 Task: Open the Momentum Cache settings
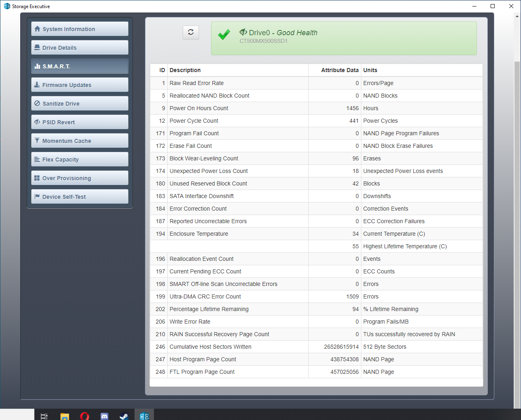click(80, 141)
